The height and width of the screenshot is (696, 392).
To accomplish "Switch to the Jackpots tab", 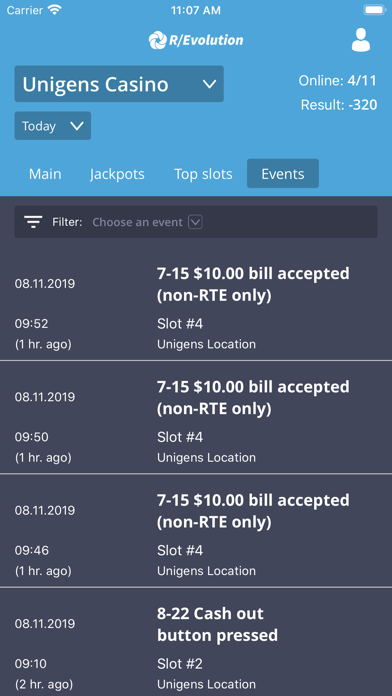I will pos(117,174).
